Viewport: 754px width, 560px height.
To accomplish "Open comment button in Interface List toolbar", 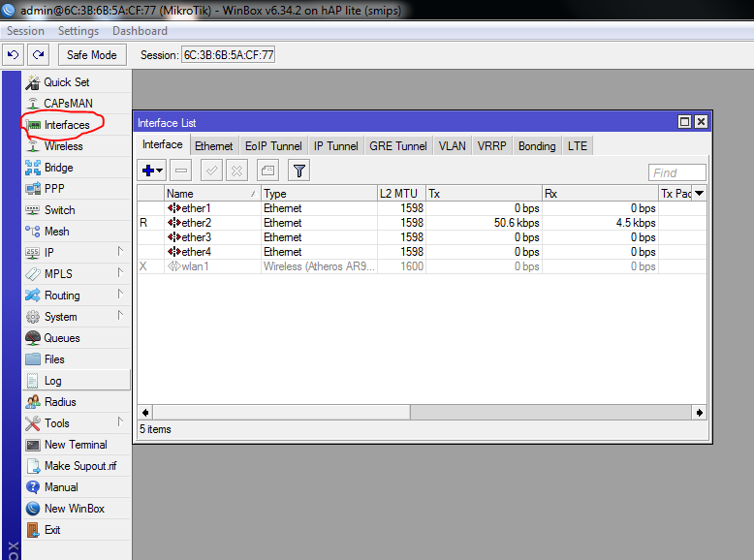I will 267,171.
